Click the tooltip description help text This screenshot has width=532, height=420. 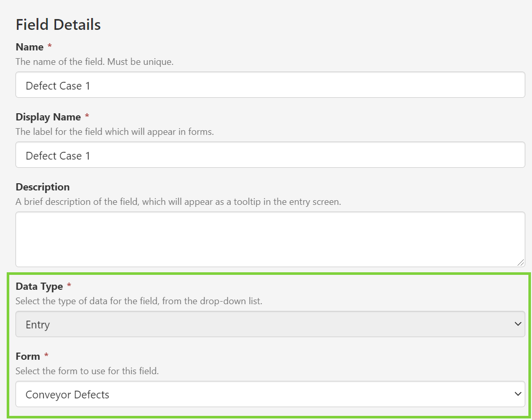pyautogui.click(x=178, y=202)
